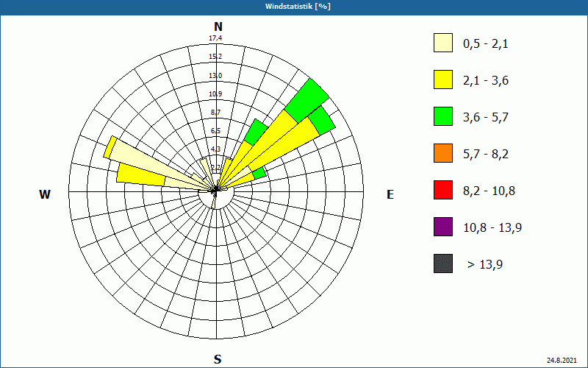Click the orange 5,7 - 8,2 legend swatch
The height and width of the screenshot is (368, 588).
coord(443,153)
